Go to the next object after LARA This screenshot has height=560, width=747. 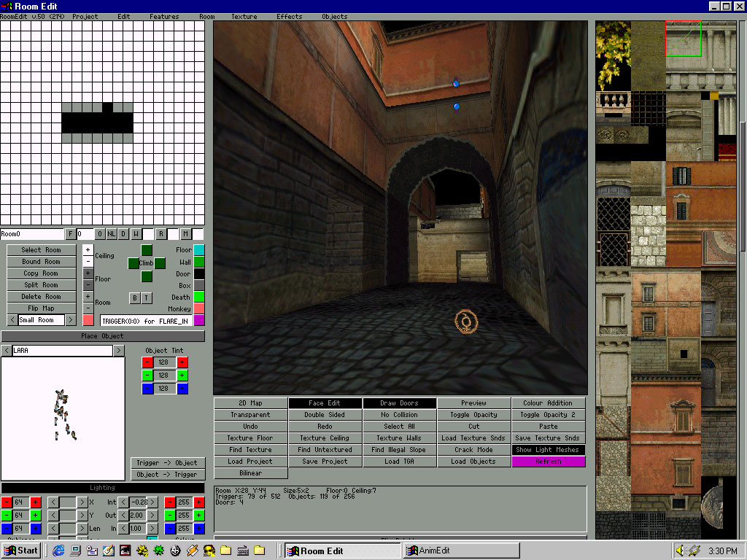119,351
